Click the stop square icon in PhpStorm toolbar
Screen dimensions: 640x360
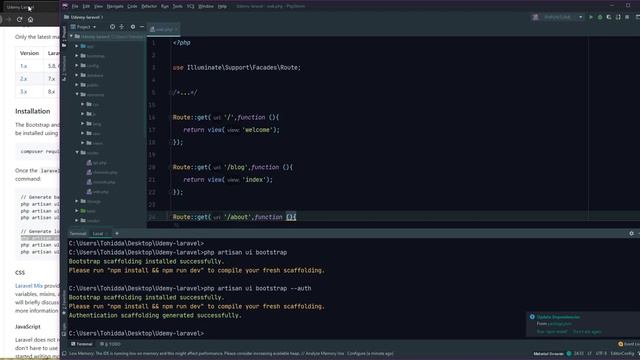(627, 17)
